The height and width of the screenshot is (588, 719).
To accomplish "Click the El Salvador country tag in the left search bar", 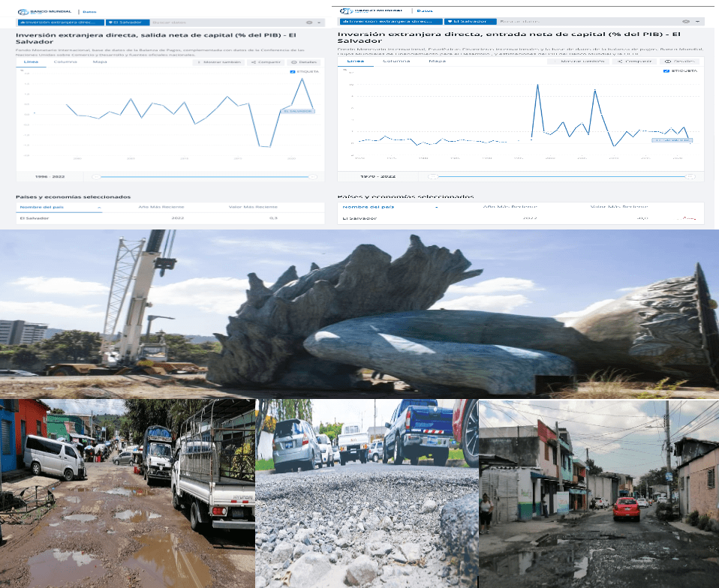I will (x=127, y=22).
